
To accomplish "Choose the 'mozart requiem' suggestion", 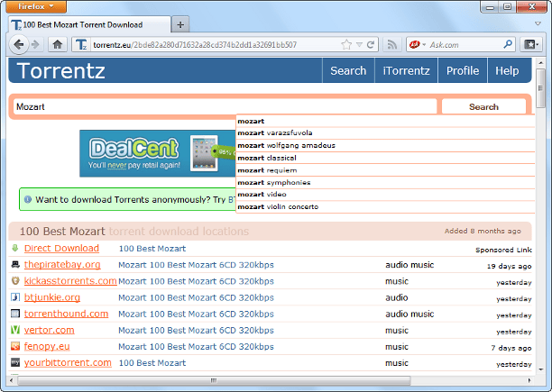I will coord(385,170).
